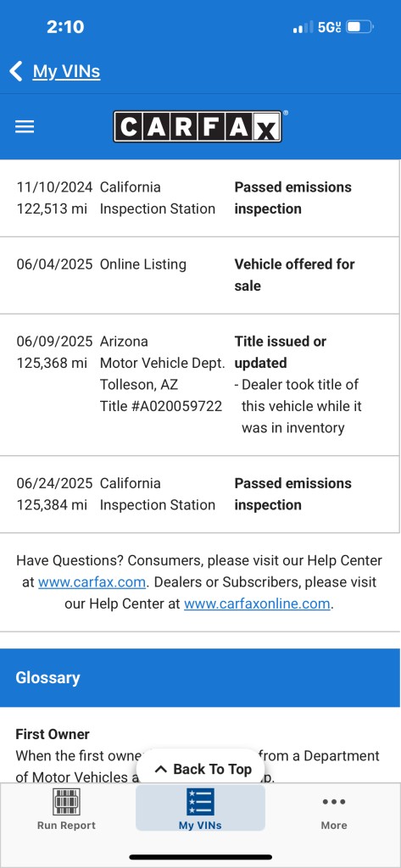
Task: Select the Glossary section header
Action: 199,677
